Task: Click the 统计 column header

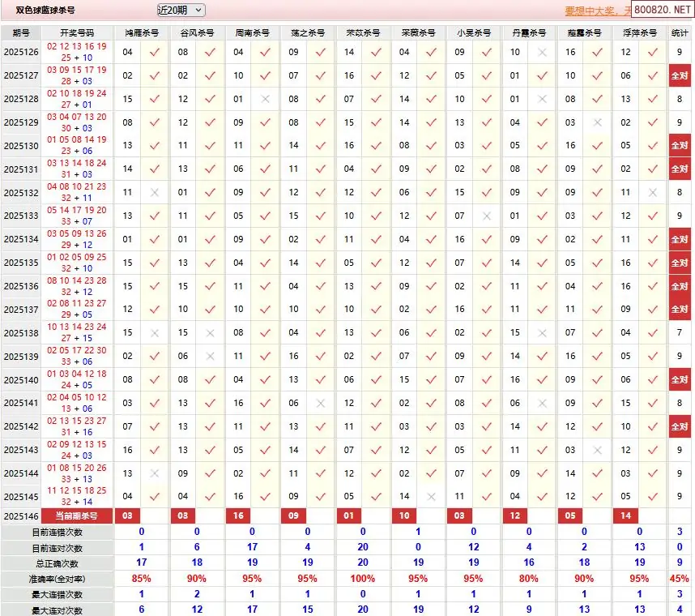Action: pyautogui.click(x=680, y=32)
